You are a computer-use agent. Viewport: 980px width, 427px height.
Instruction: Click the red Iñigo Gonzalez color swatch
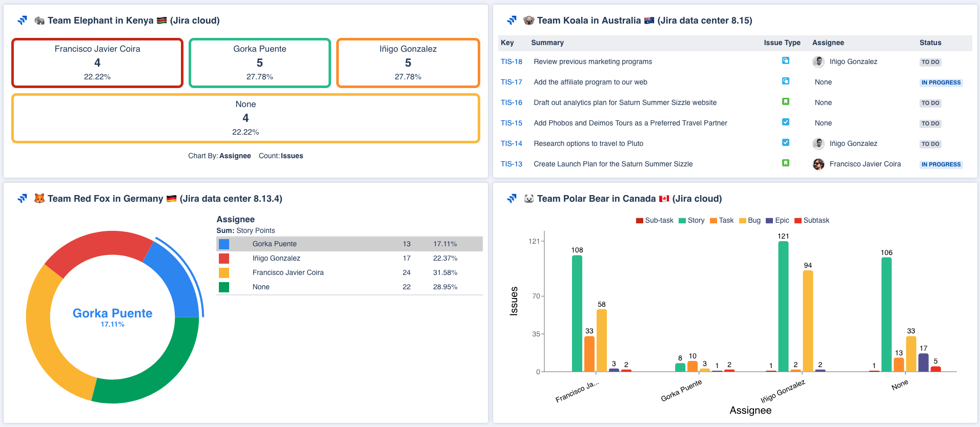click(x=224, y=259)
